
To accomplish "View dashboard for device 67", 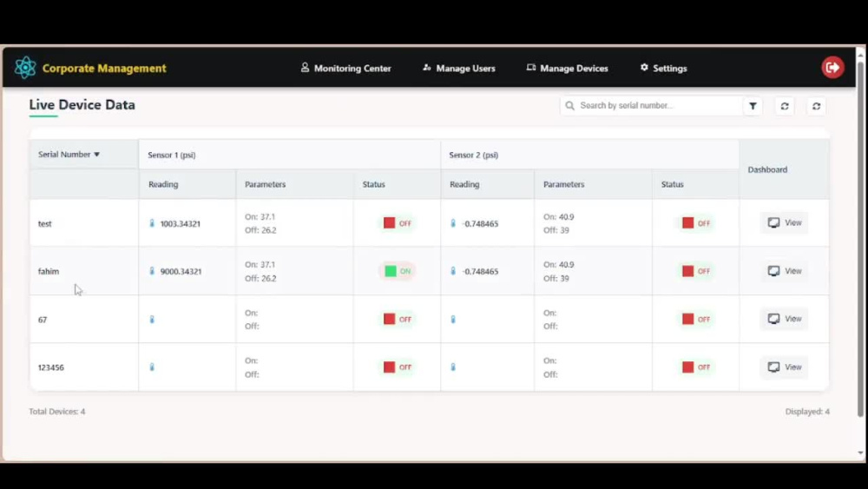I will [785, 319].
